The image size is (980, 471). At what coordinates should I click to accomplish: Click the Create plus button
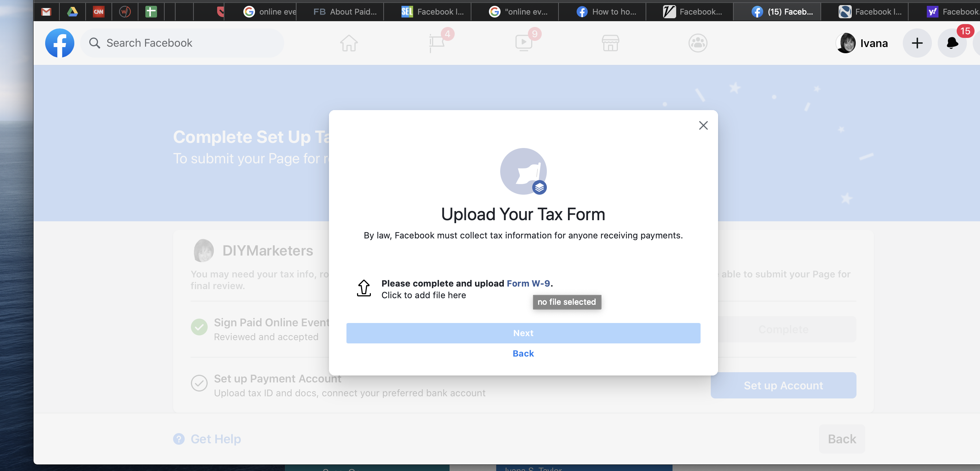tap(917, 43)
